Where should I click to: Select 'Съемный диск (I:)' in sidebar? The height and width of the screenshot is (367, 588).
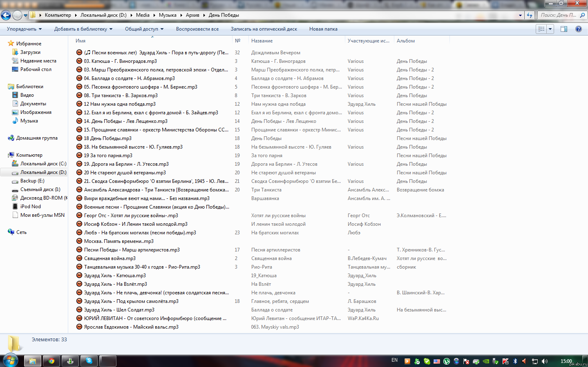coord(40,189)
